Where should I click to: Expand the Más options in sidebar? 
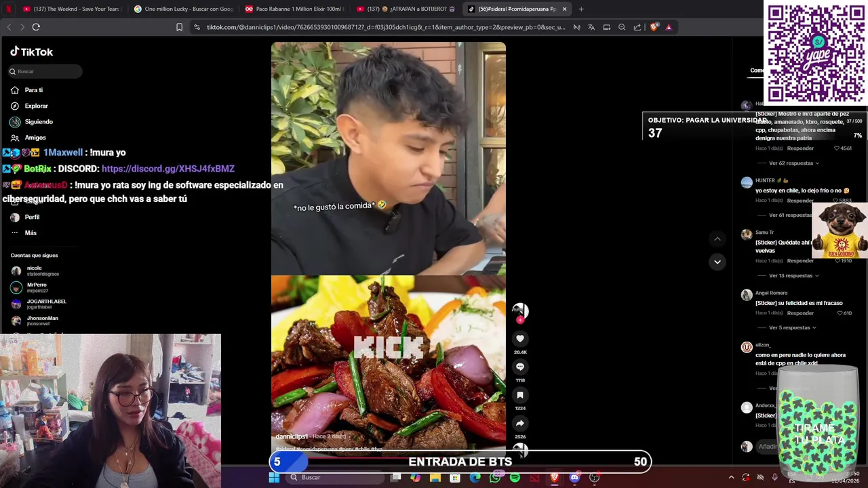coord(24,232)
